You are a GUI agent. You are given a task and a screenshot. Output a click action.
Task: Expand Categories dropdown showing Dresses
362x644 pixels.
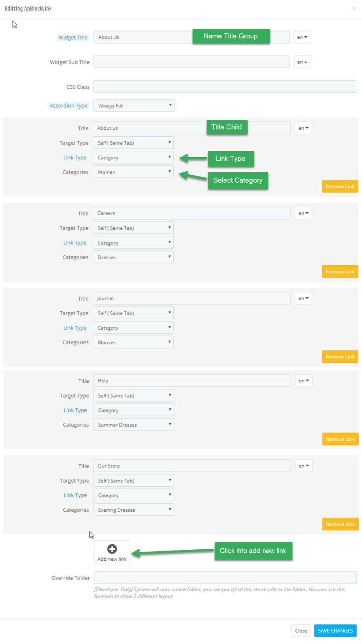(133, 257)
